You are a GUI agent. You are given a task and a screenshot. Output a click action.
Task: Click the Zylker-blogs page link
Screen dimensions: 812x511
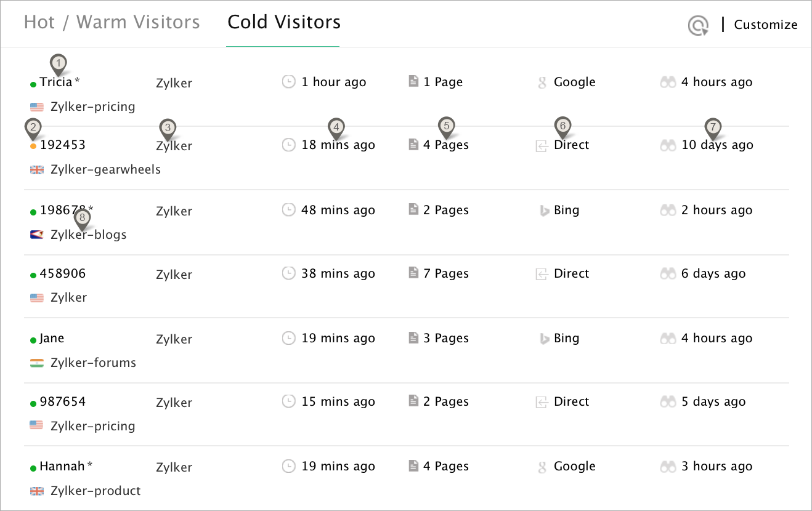tap(89, 235)
